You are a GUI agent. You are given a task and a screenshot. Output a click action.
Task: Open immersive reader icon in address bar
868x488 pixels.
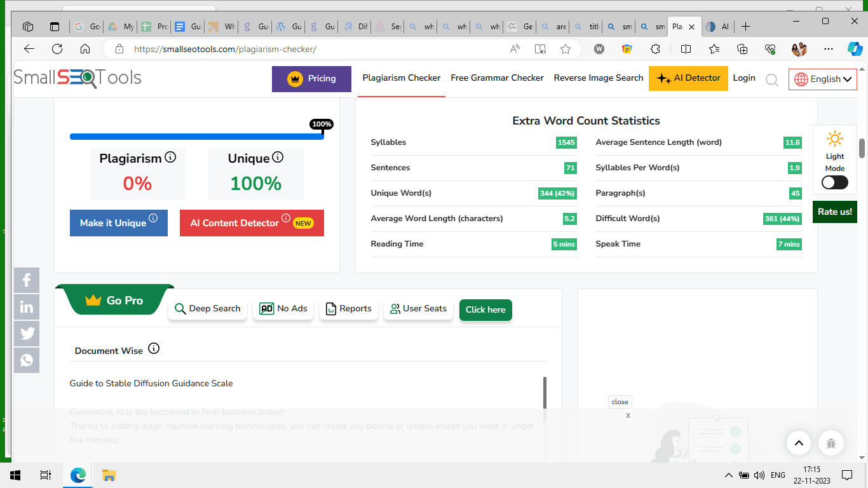pos(540,49)
